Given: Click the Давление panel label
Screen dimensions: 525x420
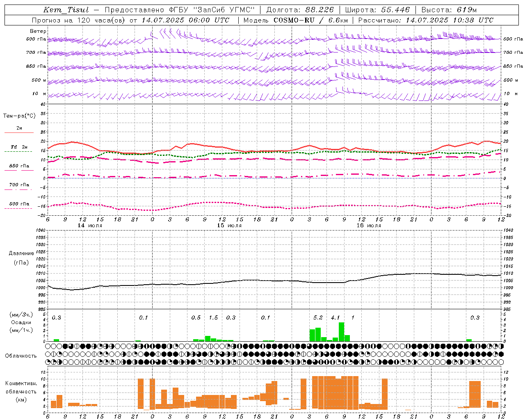Looking at the screenshot, I should [x=21, y=253].
